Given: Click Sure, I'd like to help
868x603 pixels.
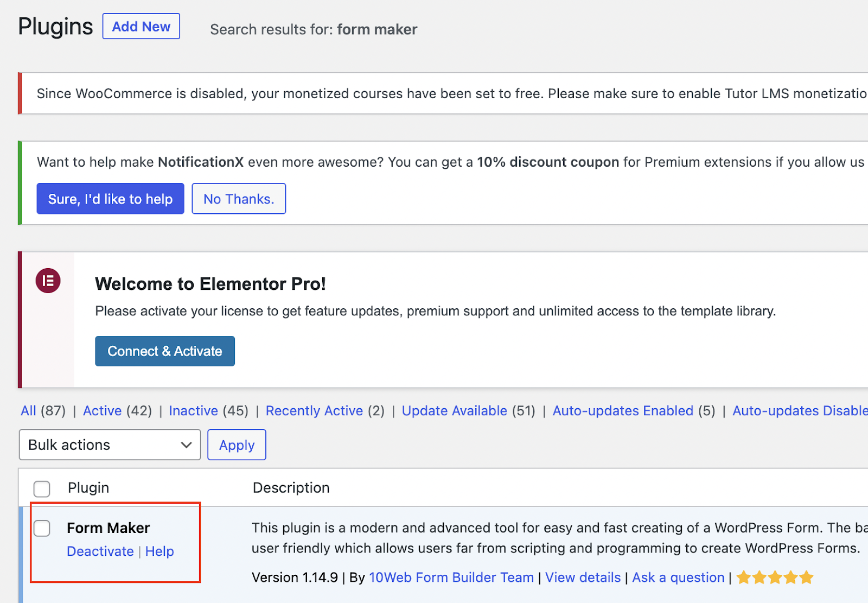Looking at the screenshot, I should pyautogui.click(x=110, y=199).
